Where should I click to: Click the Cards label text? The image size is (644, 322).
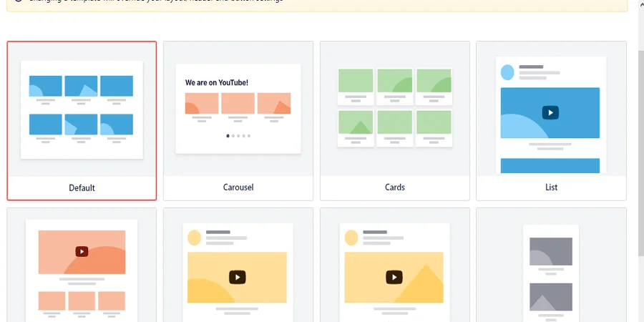[395, 187]
